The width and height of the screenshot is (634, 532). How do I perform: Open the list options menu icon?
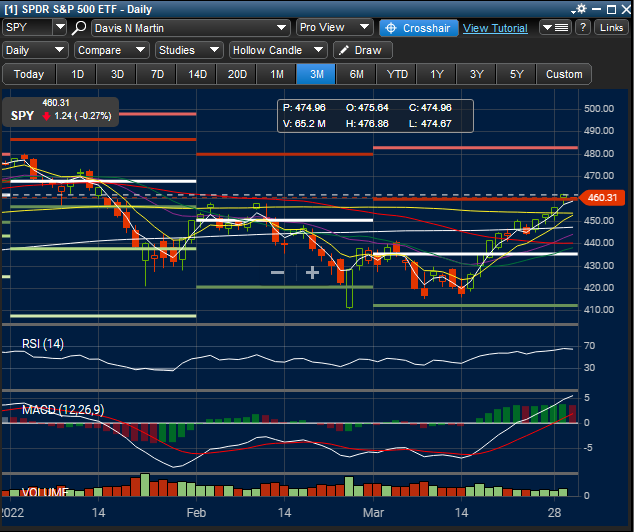555,27
